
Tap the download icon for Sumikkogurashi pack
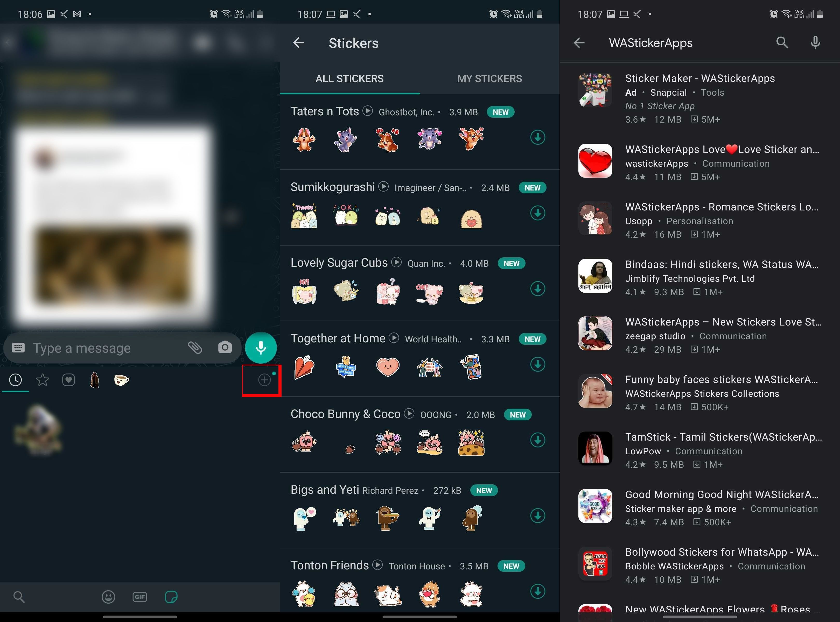coord(537,212)
